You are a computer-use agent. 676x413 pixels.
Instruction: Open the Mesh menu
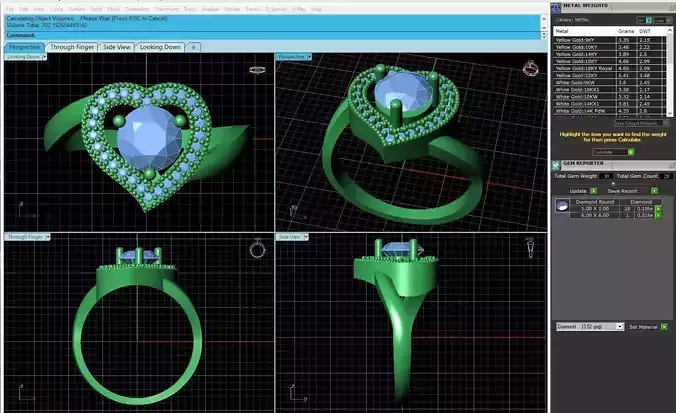(114, 9)
